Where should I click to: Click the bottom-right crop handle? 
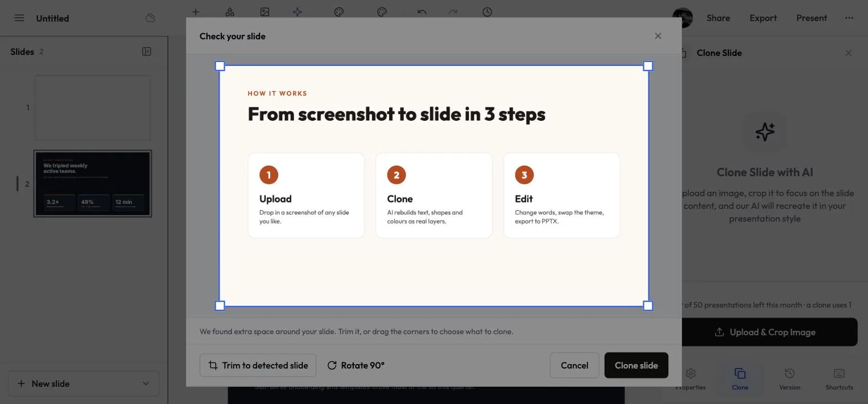point(648,305)
